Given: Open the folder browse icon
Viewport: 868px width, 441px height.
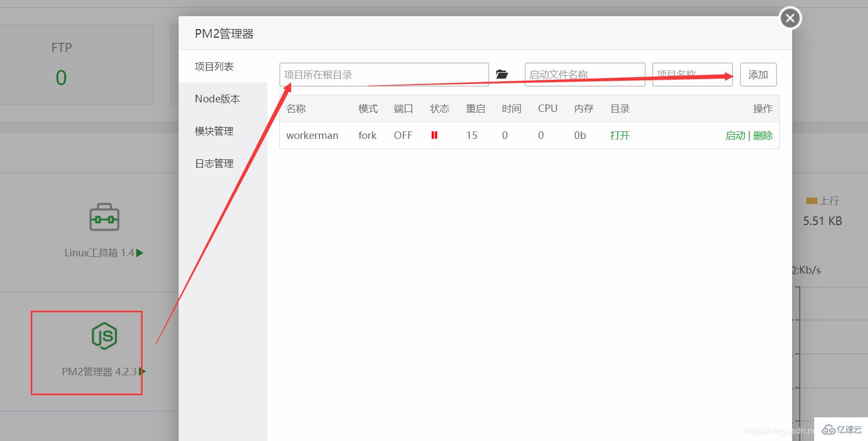Looking at the screenshot, I should (x=502, y=74).
